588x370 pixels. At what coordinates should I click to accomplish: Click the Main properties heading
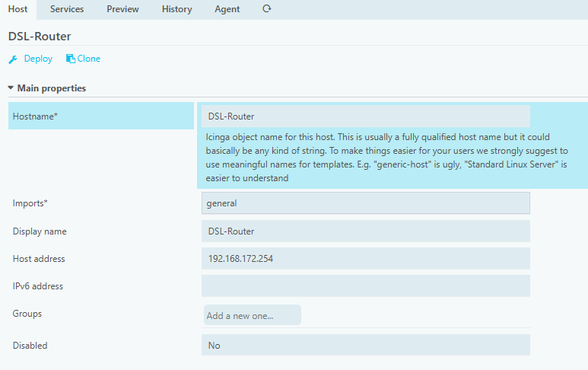tap(52, 88)
